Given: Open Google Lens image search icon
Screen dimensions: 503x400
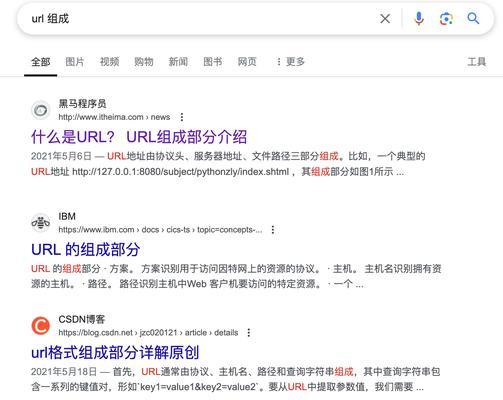Looking at the screenshot, I should coord(446,19).
